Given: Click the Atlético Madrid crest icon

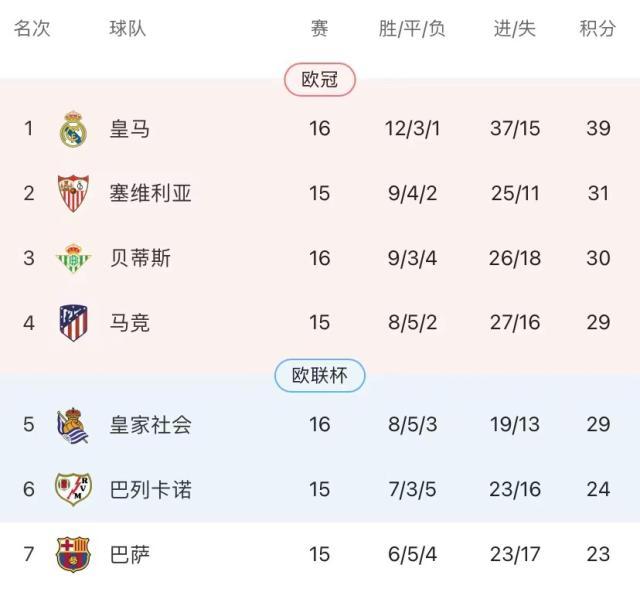Looking at the screenshot, I should point(74,322).
